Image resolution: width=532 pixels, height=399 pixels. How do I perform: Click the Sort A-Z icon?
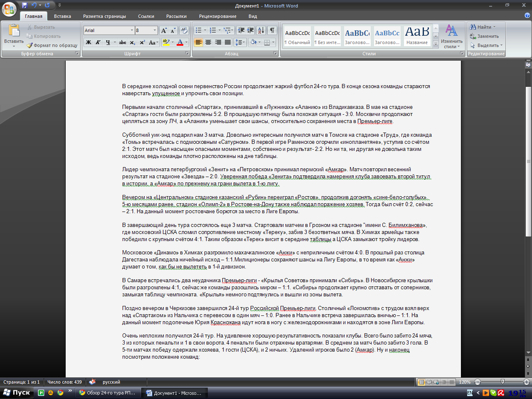pyautogui.click(x=261, y=30)
